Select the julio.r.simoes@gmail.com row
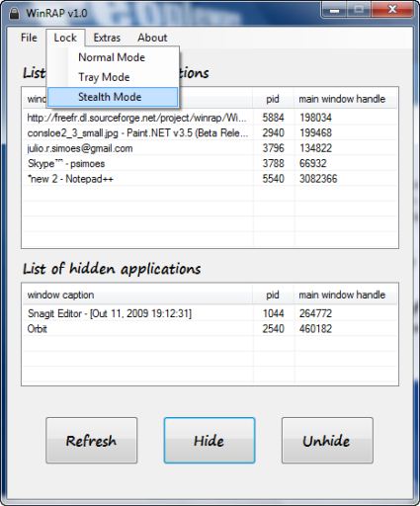 click(210, 148)
